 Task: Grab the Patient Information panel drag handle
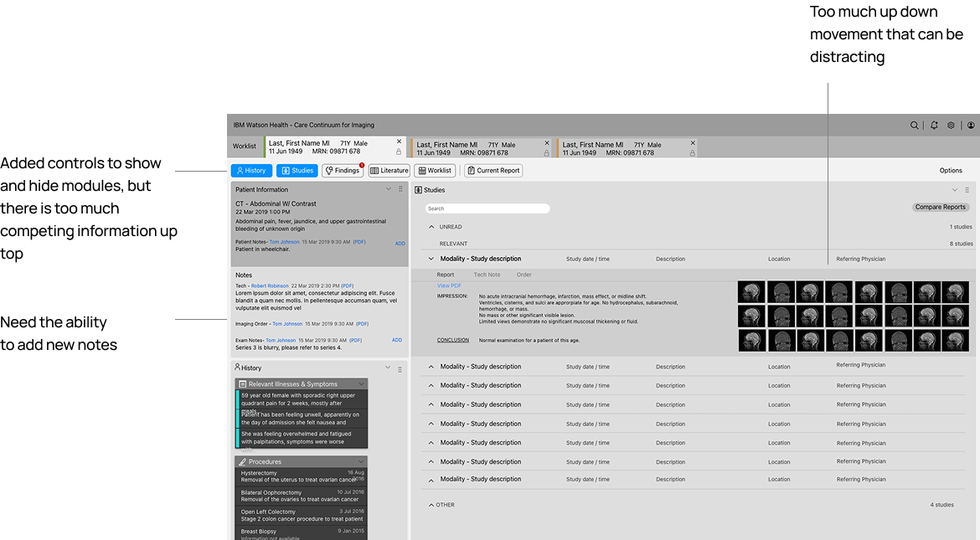pyautogui.click(x=400, y=188)
